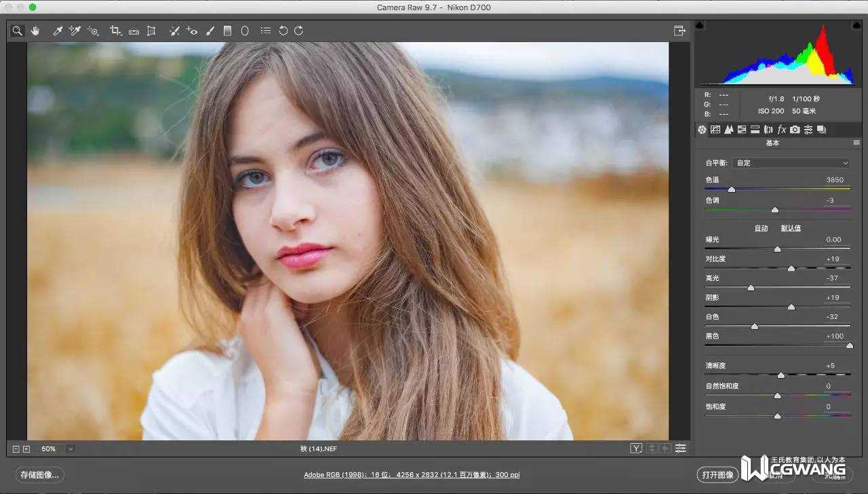
Task: Select the Color Sampler tool
Action: click(75, 31)
